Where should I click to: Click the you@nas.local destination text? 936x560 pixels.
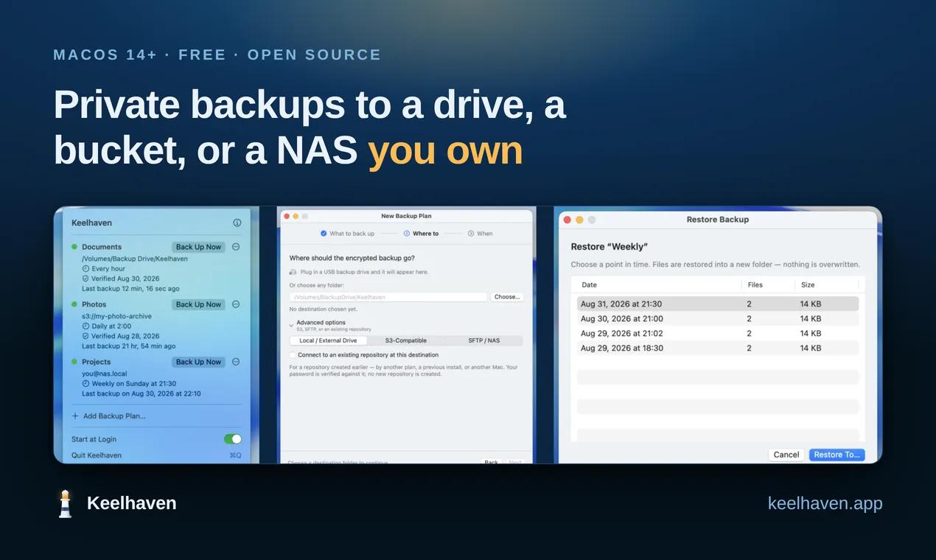(105, 374)
